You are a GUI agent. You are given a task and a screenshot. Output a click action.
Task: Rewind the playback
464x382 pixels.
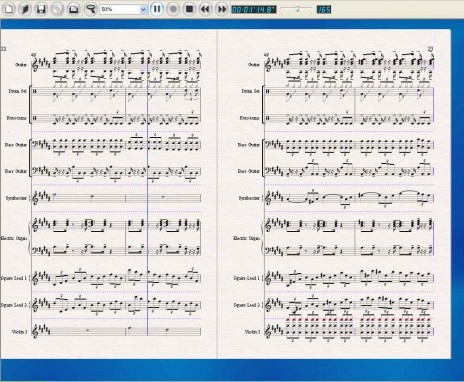pyautogui.click(x=205, y=9)
